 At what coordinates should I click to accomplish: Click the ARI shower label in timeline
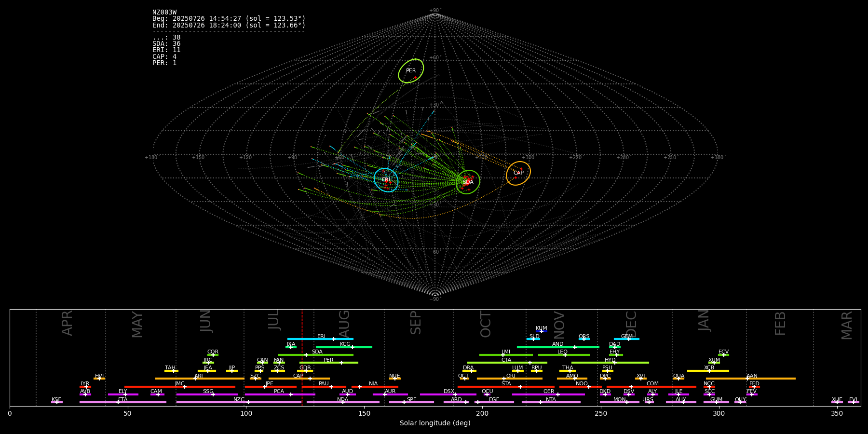click(x=199, y=376)
